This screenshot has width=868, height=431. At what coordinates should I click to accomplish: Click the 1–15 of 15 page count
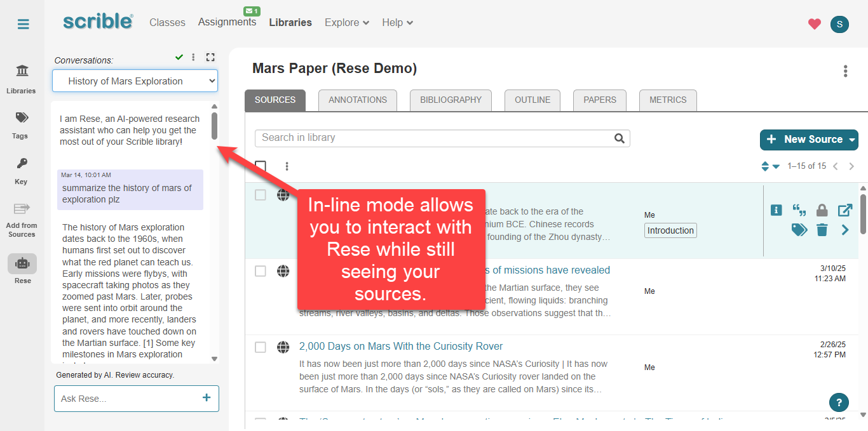click(806, 166)
